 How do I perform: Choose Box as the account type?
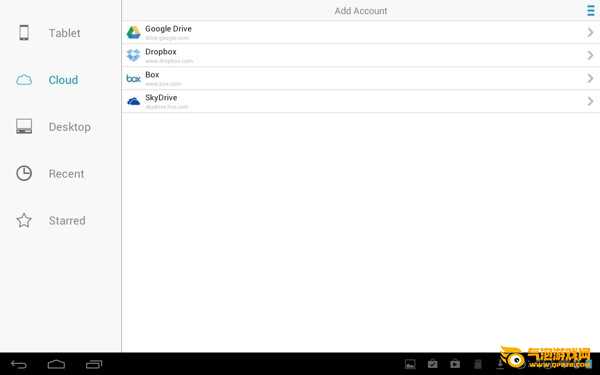[x=361, y=78]
